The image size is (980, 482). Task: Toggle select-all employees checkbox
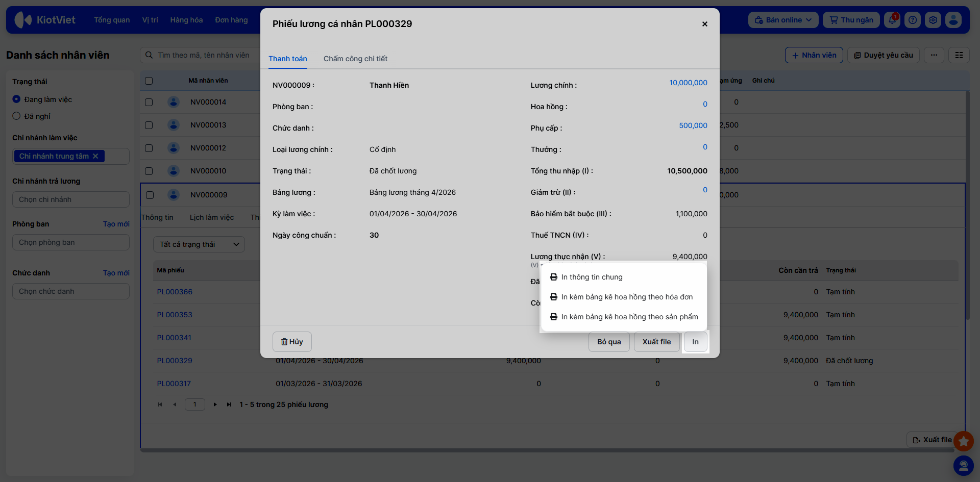pyautogui.click(x=149, y=81)
